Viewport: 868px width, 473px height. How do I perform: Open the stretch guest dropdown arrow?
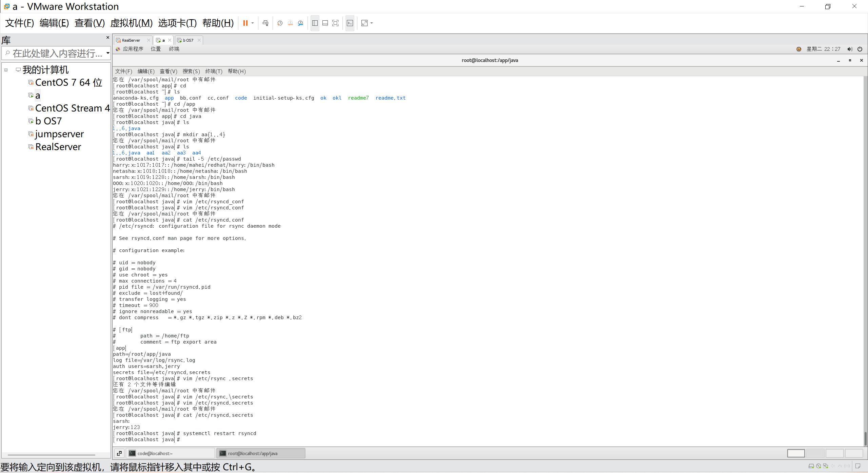(x=372, y=23)
